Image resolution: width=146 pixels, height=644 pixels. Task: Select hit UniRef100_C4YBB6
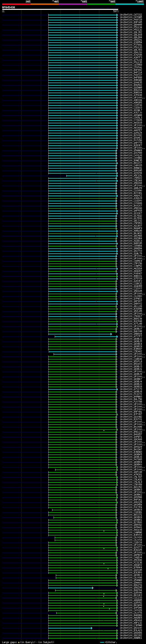[x=131, y=158]
